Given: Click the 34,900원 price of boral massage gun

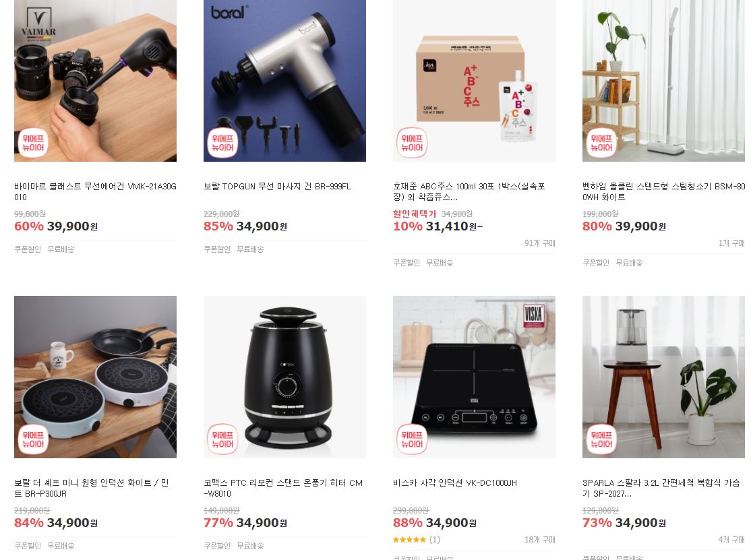Looking at the screenshot, I should tap(262, 226).
